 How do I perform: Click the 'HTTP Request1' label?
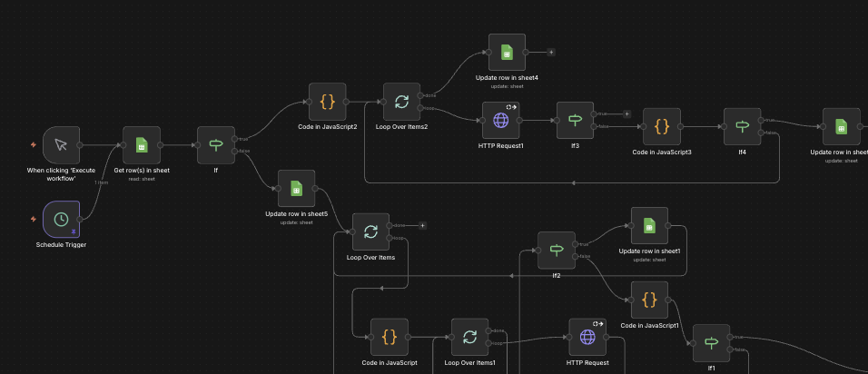(501, 145)
